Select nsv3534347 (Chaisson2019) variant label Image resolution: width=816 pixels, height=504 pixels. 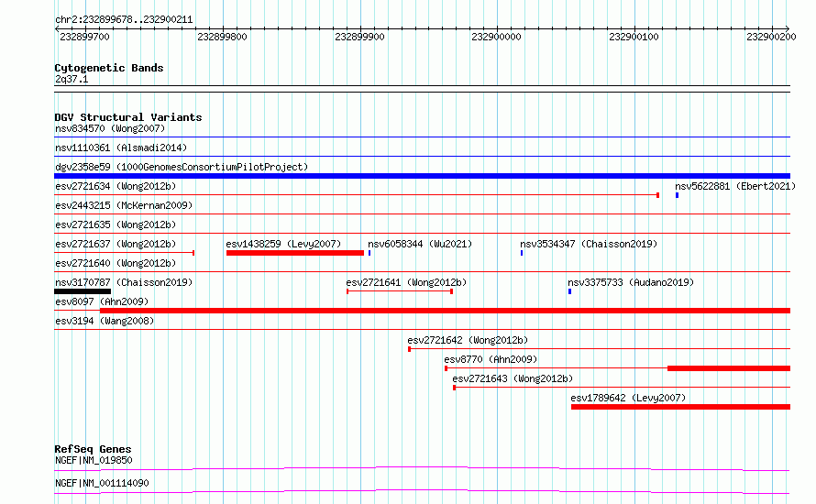(x=589, y=244)
